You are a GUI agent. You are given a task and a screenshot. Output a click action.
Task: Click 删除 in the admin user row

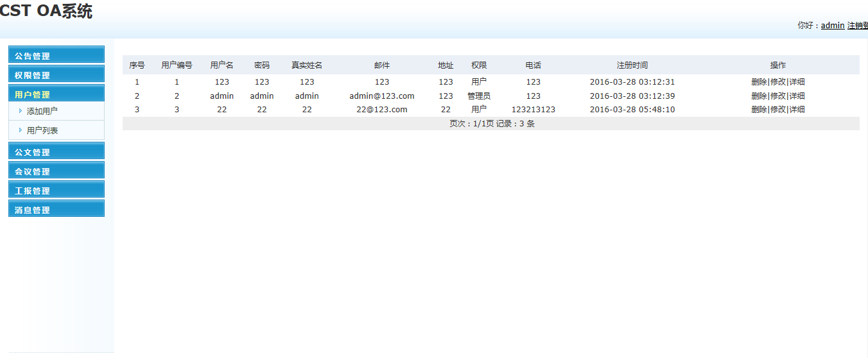(x=759, y=96)
